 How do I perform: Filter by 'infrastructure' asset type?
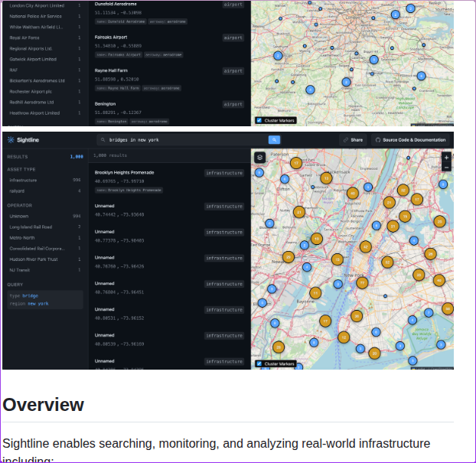coord(45,180)
